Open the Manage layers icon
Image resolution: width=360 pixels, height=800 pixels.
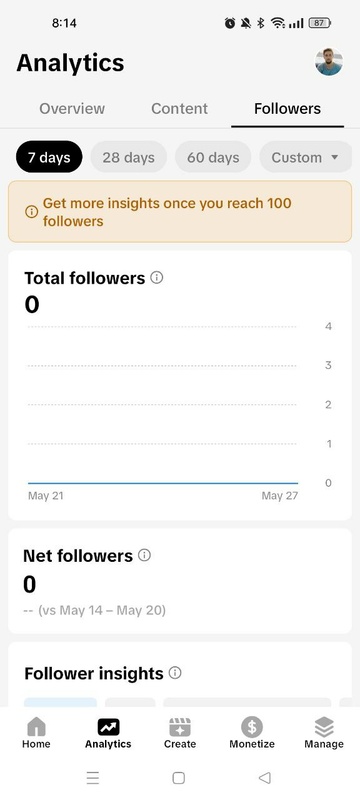pyautogui.click(x=324, y=727)
